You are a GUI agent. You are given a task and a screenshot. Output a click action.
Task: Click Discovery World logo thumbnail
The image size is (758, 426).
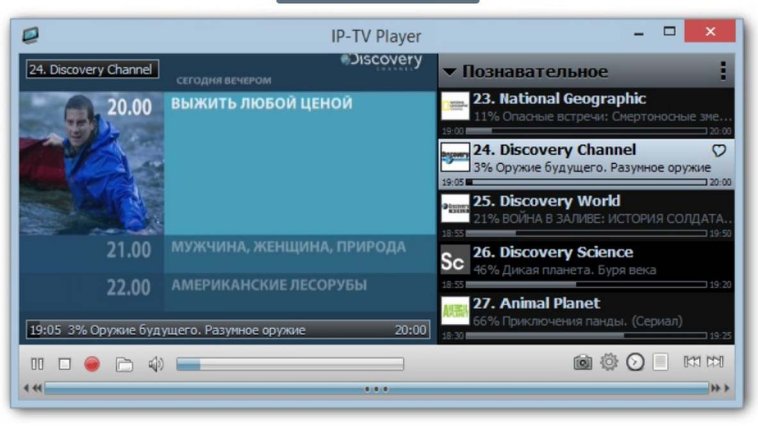(x=455, y=208)
